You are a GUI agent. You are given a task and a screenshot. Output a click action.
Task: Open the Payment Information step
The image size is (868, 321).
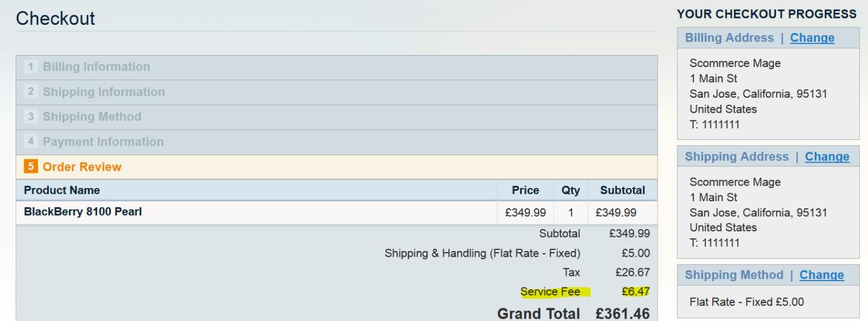(x=103, y=142)
